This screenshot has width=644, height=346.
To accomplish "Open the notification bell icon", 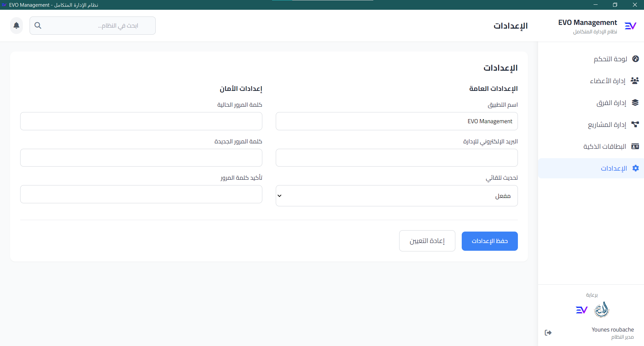I will tap(16, 25).
